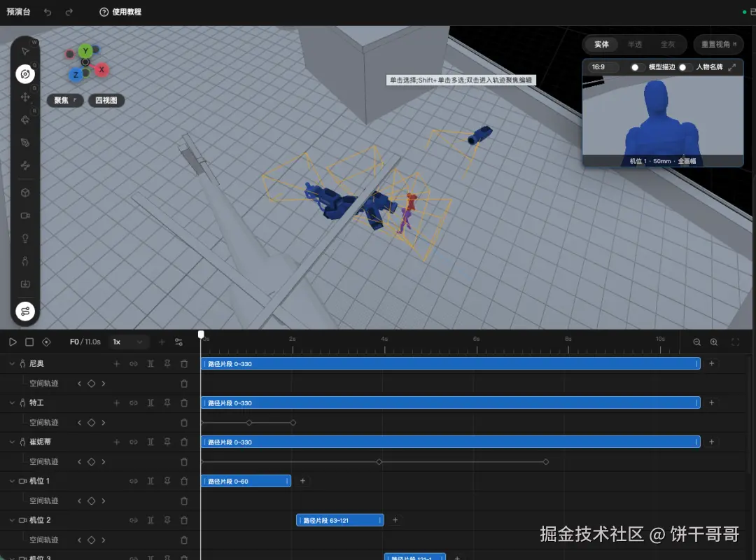Add a cube model object
Screen dimensions: 756x560
click(x=25, y=192)
